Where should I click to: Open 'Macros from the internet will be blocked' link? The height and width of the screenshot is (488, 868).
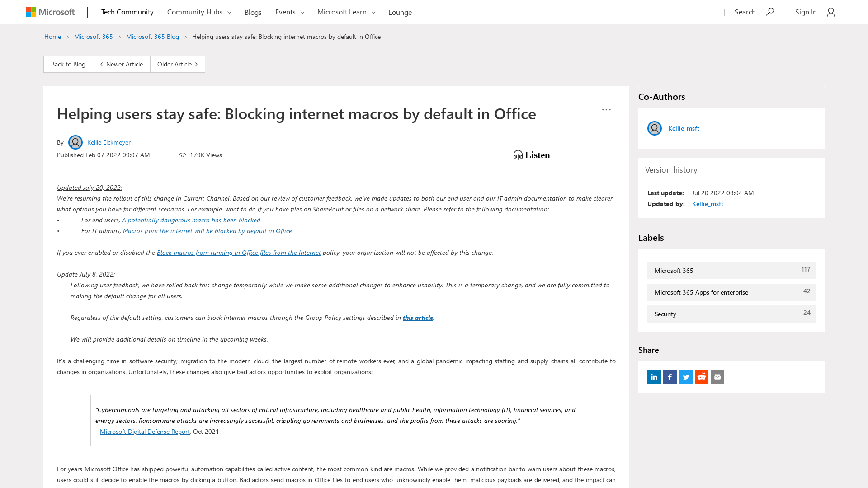(x=208, y=231)
